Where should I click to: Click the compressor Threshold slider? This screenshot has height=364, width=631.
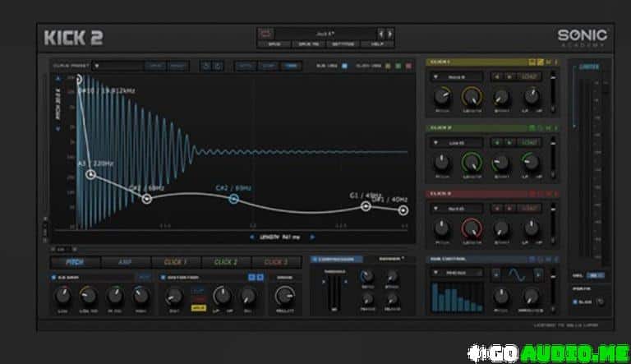334,292
